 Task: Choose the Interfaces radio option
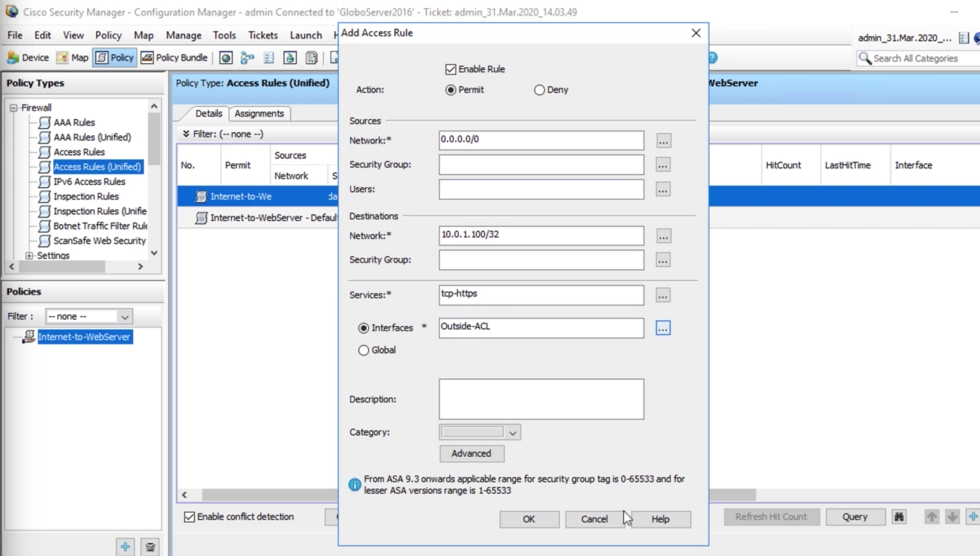pos(363,328)
